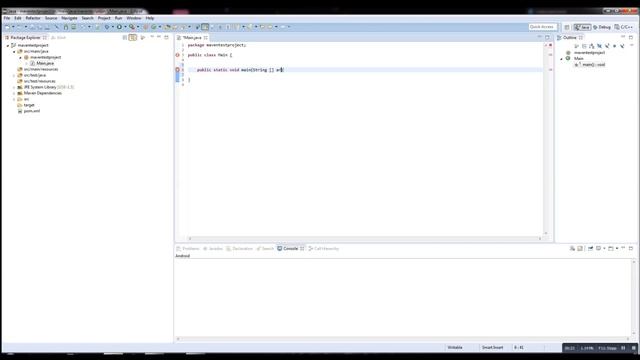Collapse the maventestproject root node

point(8,46)
